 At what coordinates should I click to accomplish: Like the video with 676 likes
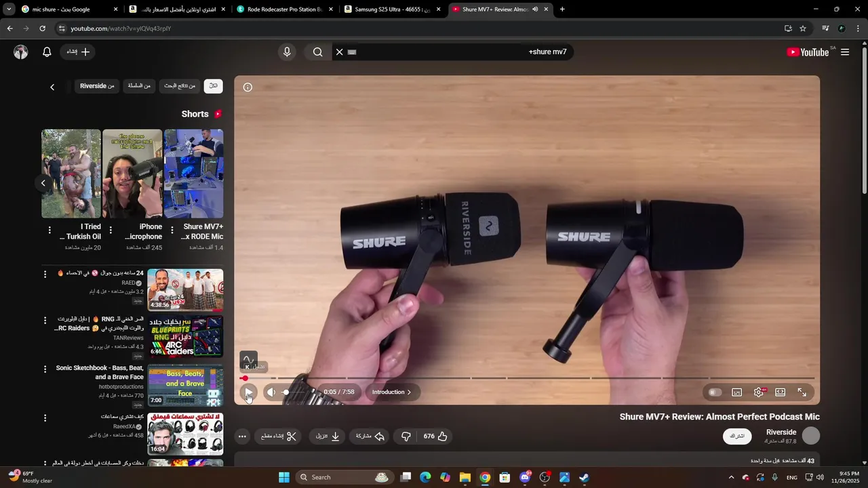tap(435, 436)
